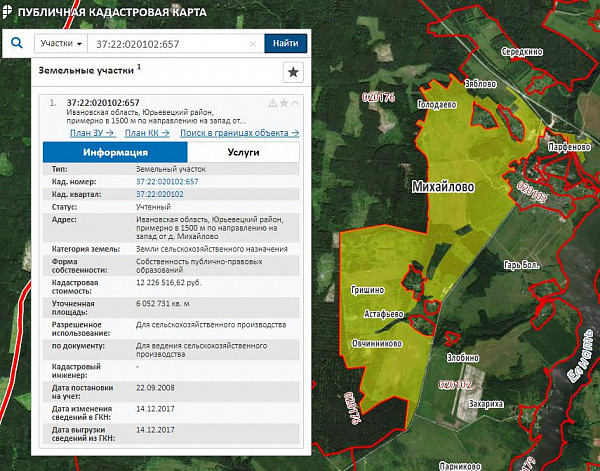Screen dimensions: 600x471
Task: Clear the search field with the X
Action: (254, 45)
